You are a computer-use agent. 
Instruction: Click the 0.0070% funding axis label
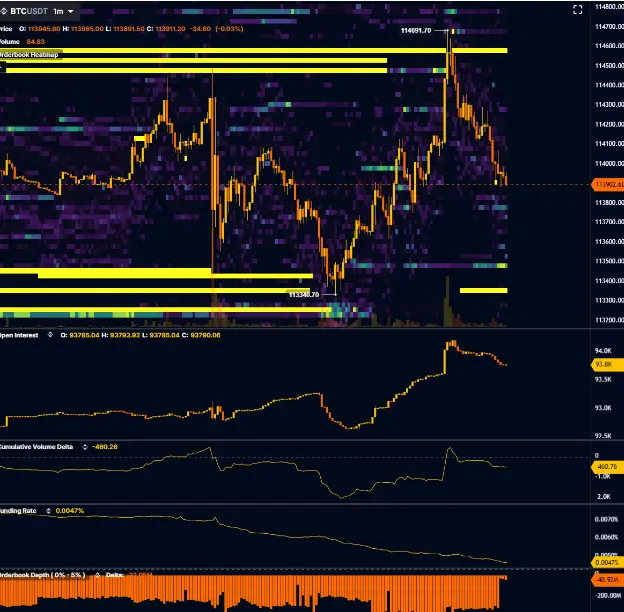point(606,519)
